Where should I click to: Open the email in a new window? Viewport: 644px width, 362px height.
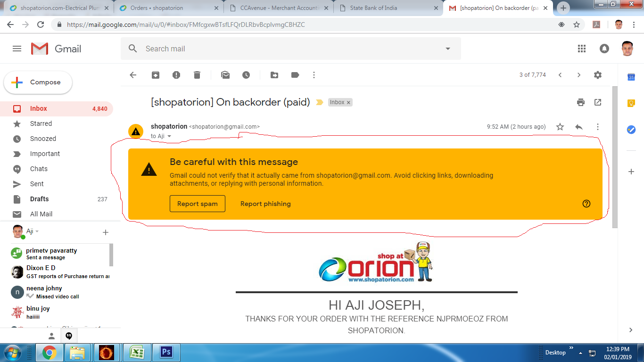pos(598,102)
